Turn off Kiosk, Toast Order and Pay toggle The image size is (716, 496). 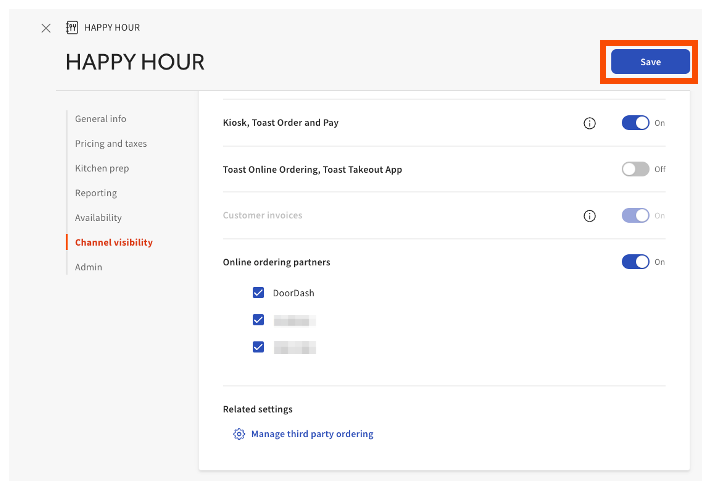click(x=635, y=123)
